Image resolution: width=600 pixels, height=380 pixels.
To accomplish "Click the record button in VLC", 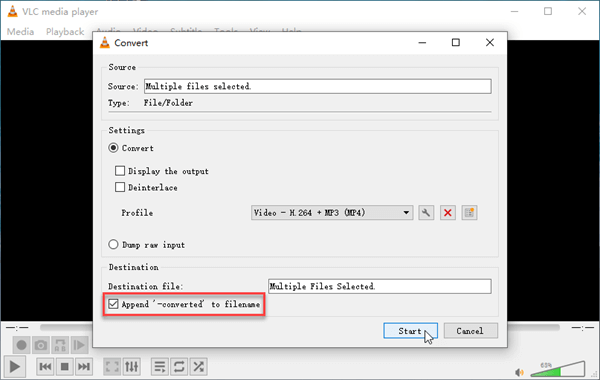I will point(21,345).
